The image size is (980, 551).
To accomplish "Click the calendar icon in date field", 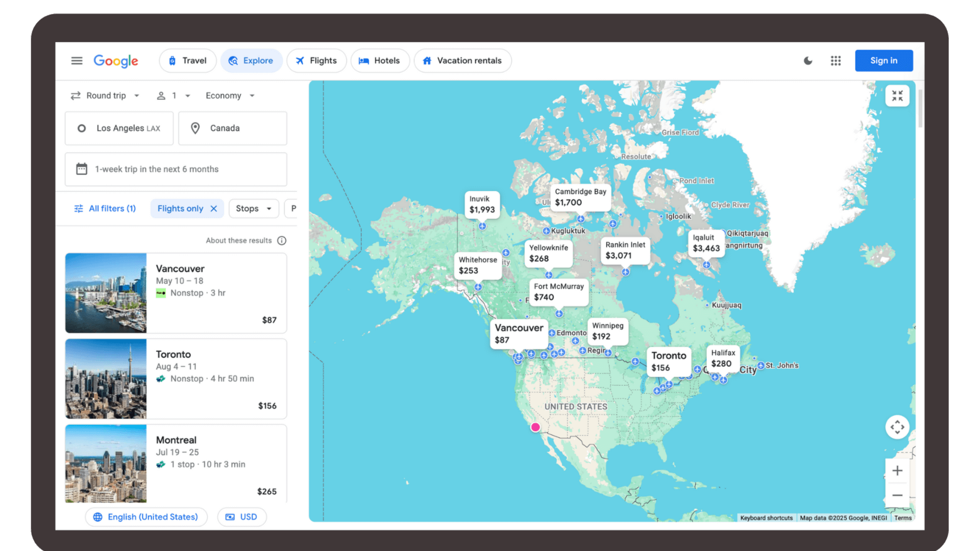I will click(82, 169).
